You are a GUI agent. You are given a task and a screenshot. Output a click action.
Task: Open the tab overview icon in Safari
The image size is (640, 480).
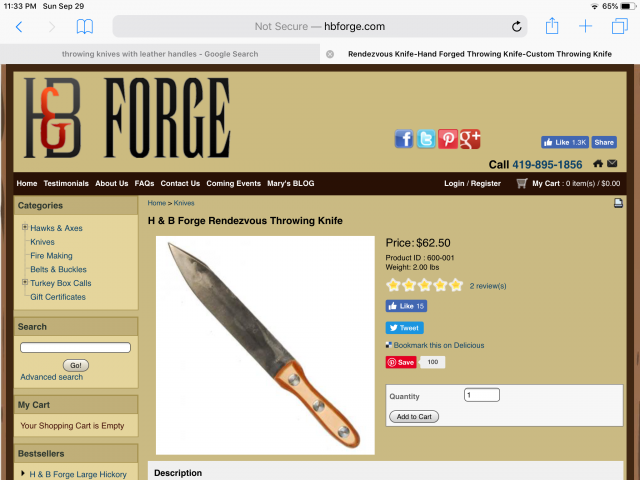tap(620, 27)
